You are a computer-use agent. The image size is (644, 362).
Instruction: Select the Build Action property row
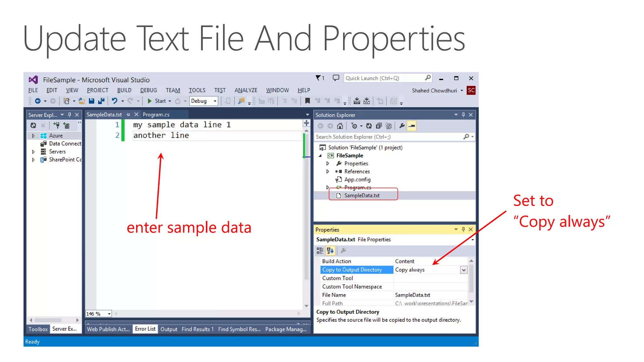point(394,261)
